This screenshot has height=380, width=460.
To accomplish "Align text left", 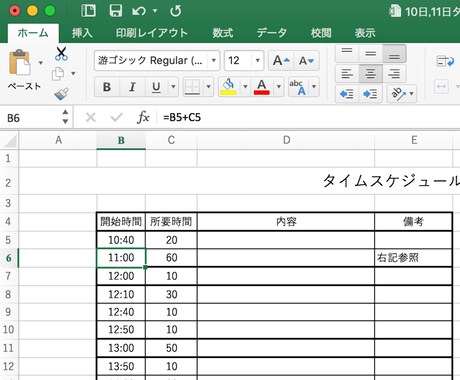I will pos(347,74).
